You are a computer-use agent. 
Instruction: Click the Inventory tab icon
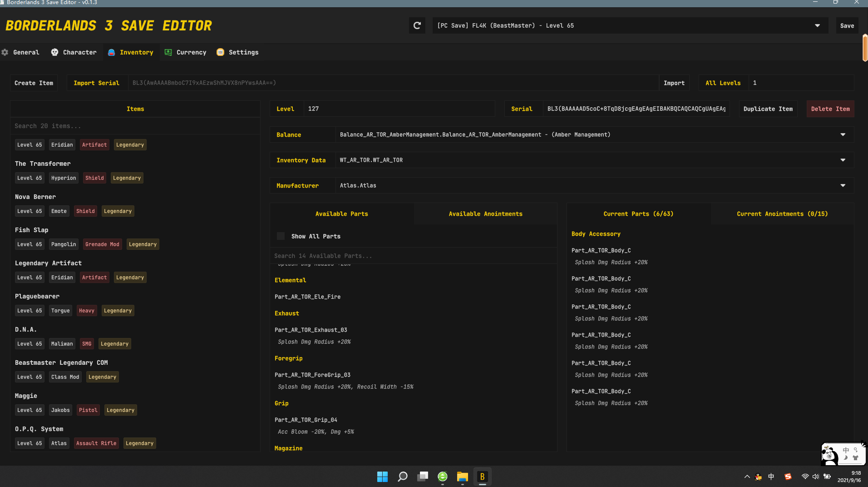tap(111, 52)
